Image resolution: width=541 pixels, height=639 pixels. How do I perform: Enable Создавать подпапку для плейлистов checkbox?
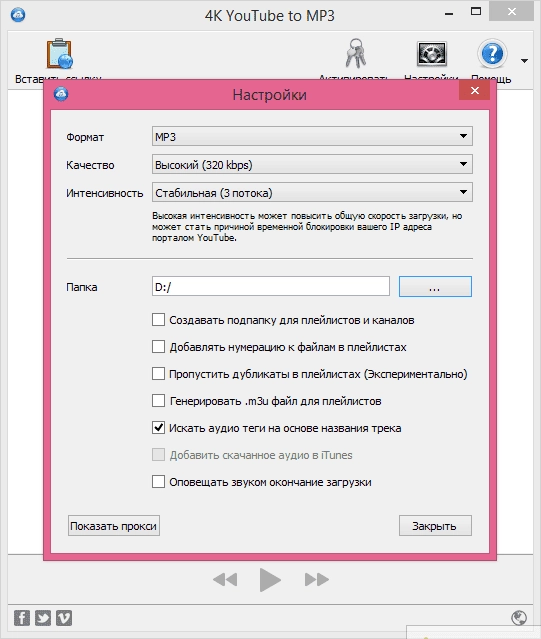pos(158,320)
